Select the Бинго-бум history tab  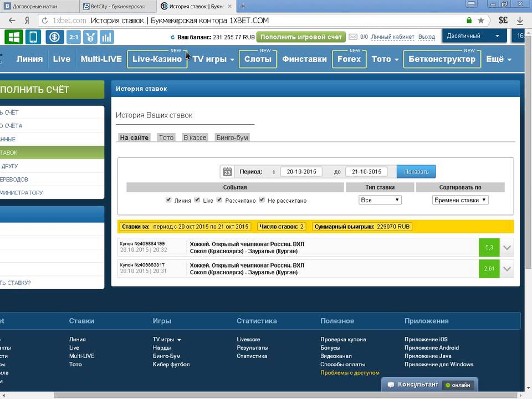tap(232, 137)
